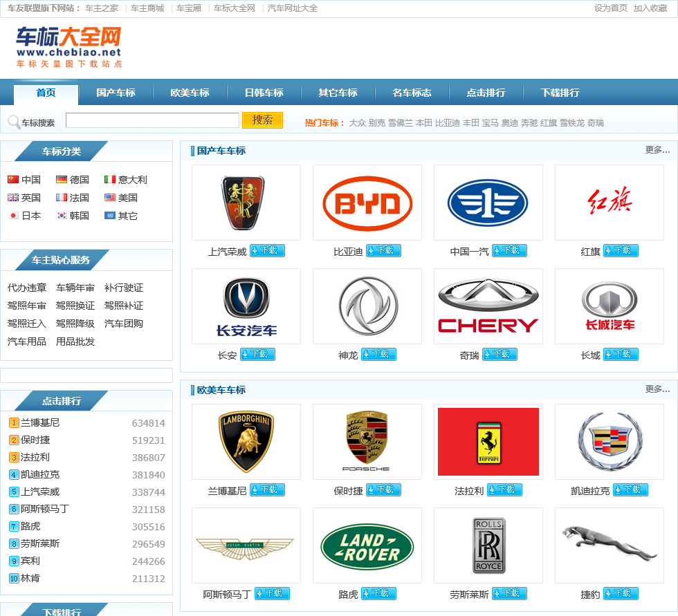Open the 其它车标 navigation tab

(338, 93)
